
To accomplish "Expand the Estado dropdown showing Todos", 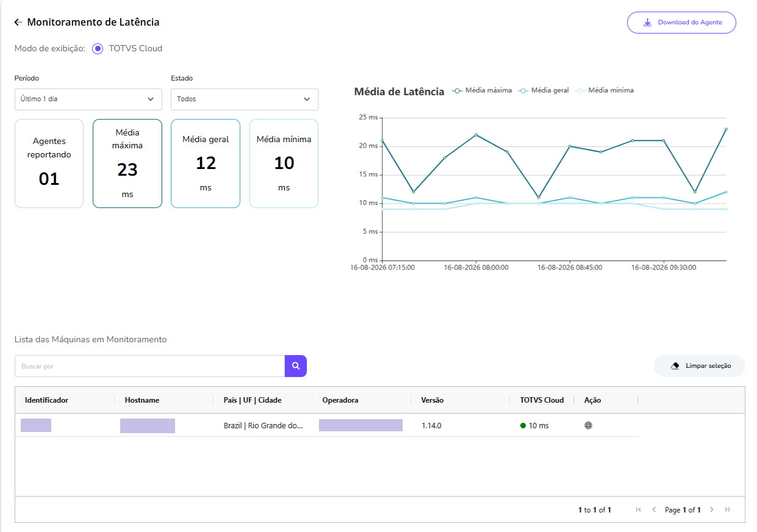I will (x=245, y=99).
